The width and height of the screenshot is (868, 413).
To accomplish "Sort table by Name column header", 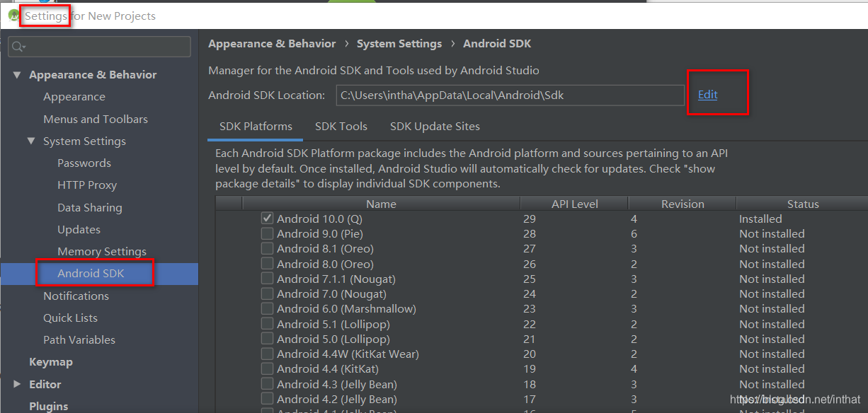I will (x=381, y=204).
